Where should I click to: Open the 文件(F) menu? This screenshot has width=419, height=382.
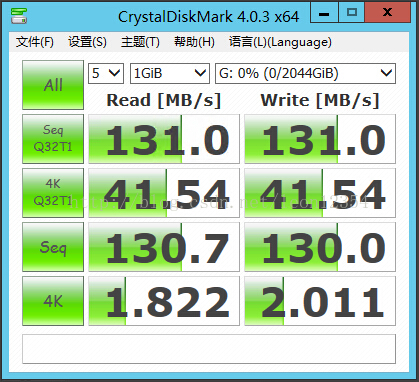35,42
